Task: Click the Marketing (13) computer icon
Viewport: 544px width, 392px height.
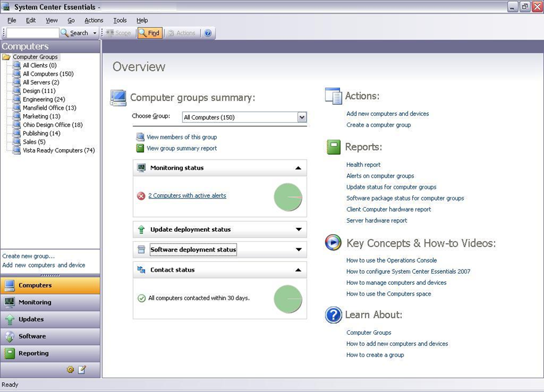Action: [17, 116]
